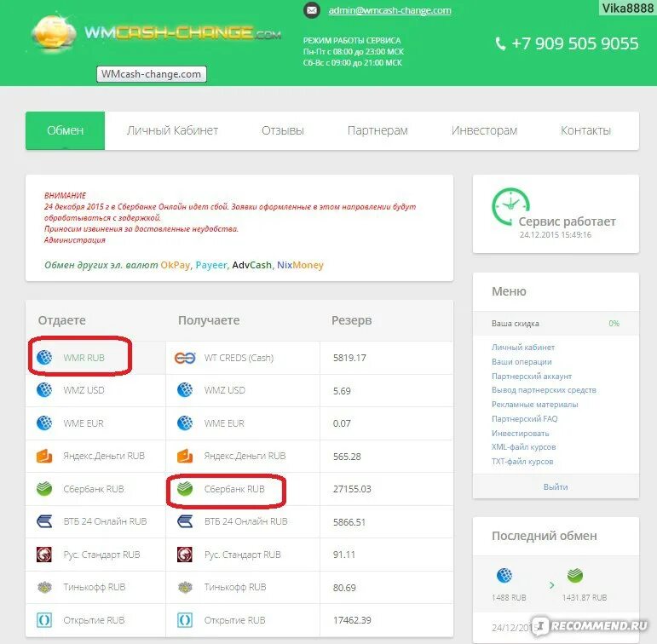Screen dimensions: 657x644
Task: Click the reserve value 5866.51
Action: (x=349, y=522)
